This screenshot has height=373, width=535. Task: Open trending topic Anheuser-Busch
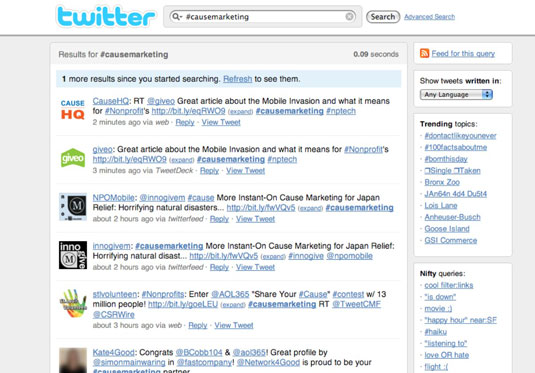click(x=452, y=217)
